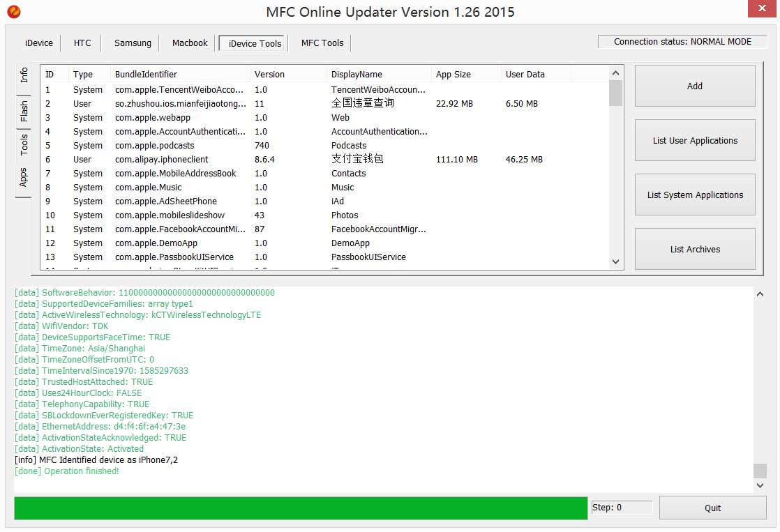Open List Archives

tap(695, 250)
